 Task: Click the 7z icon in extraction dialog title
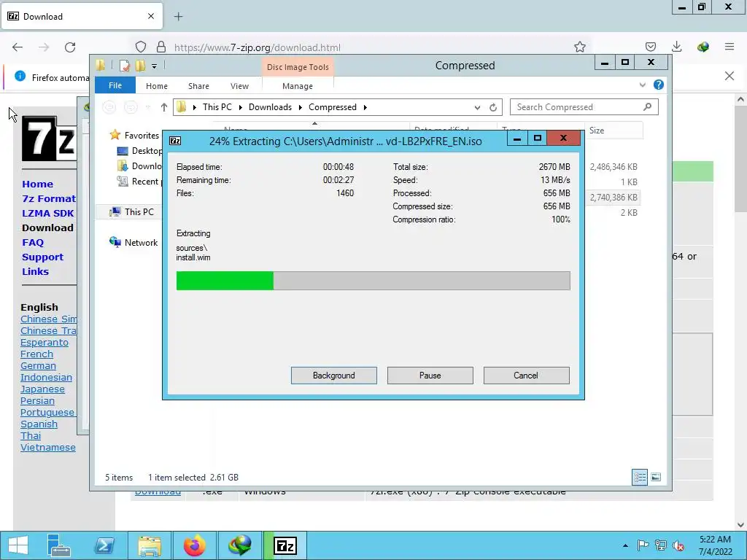(175, 141)
